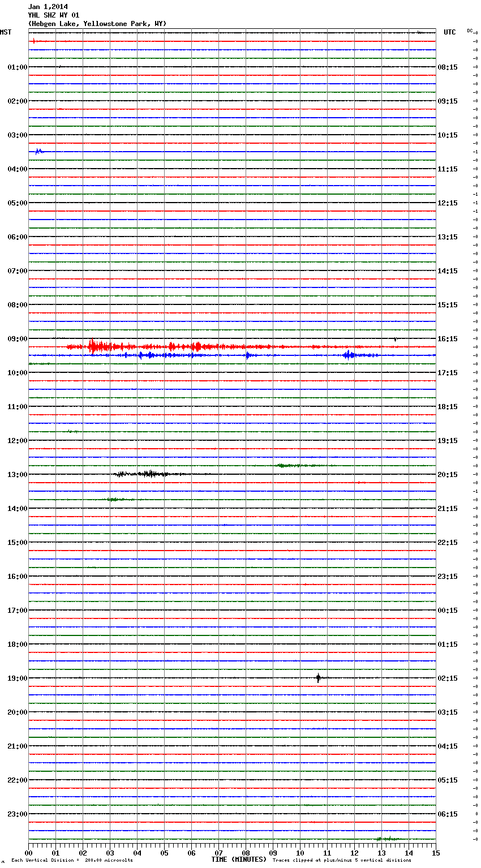
Task: Click the UTC '04:15' time label
Action: [x=448, y=746]
